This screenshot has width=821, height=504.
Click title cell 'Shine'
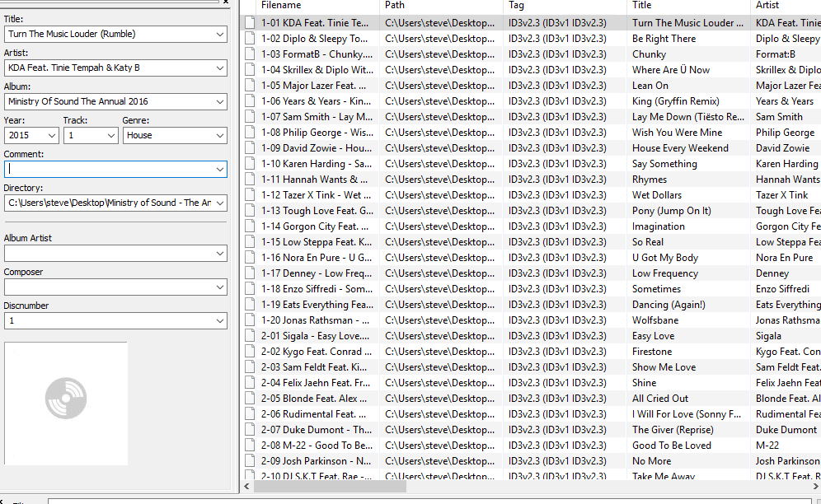644,383
